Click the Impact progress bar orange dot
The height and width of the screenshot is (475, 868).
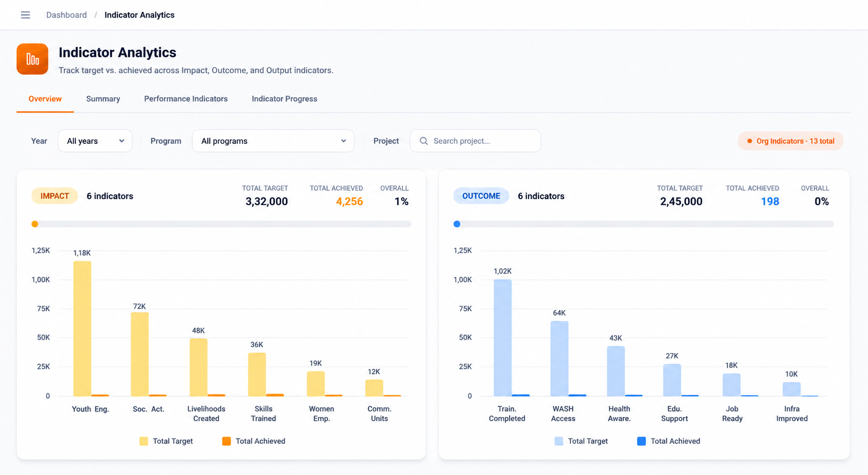tap(35, 224)
